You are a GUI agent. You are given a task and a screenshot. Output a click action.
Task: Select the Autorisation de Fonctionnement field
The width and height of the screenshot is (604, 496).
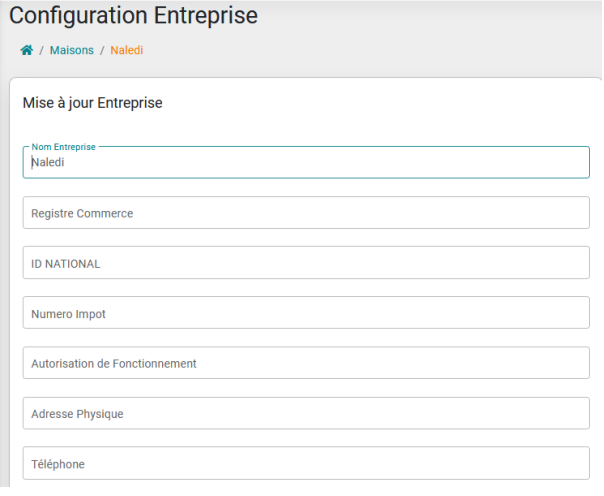point(306,363)
